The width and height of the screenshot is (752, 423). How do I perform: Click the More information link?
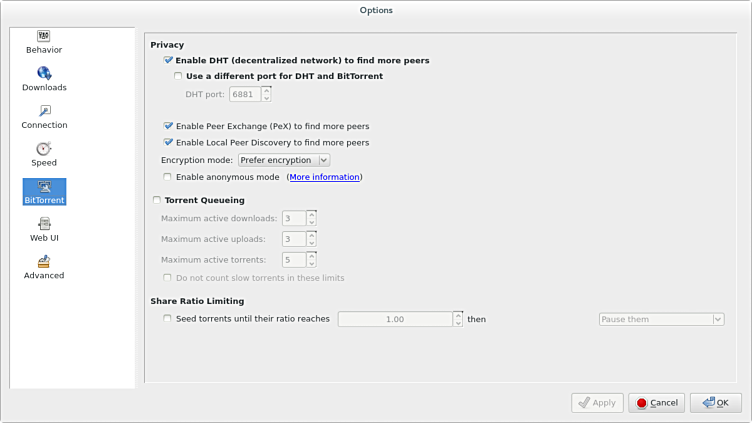(324, 177)
